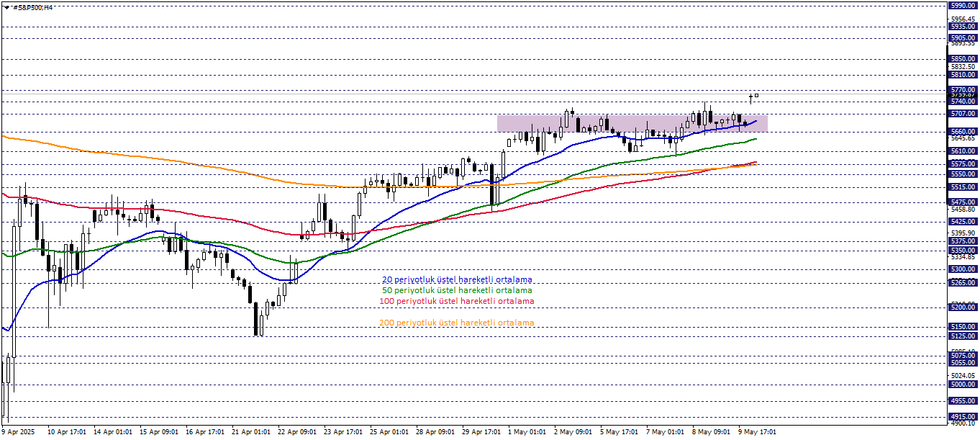
Task: Click the 23 Apr 17:01 time label
Action: point(343,432)
